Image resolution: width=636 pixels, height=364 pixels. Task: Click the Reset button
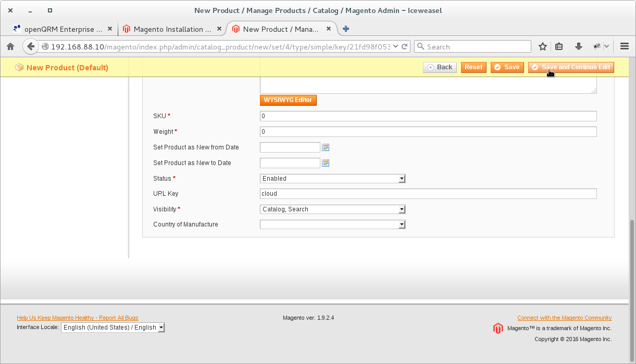[473, 67]
